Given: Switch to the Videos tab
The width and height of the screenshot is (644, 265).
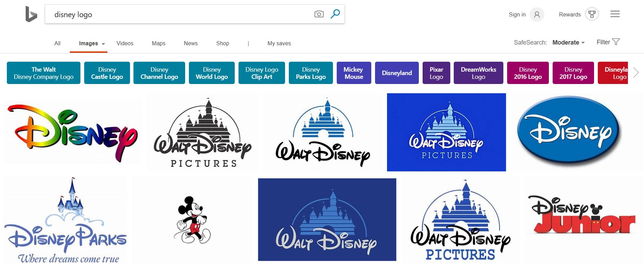Looking at the screenshot, I should tap(125, 43).
